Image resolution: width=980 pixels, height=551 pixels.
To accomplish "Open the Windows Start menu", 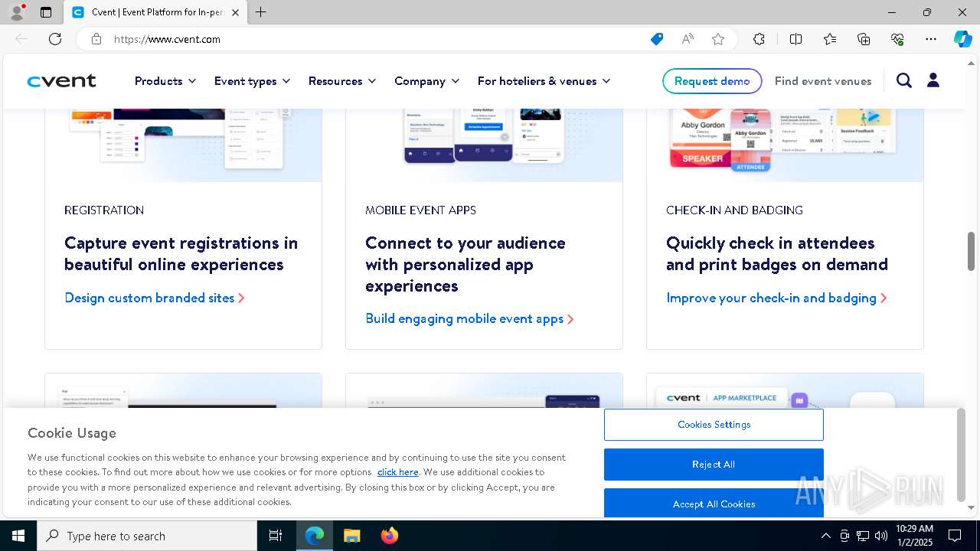I will click(x=18, y=536).
